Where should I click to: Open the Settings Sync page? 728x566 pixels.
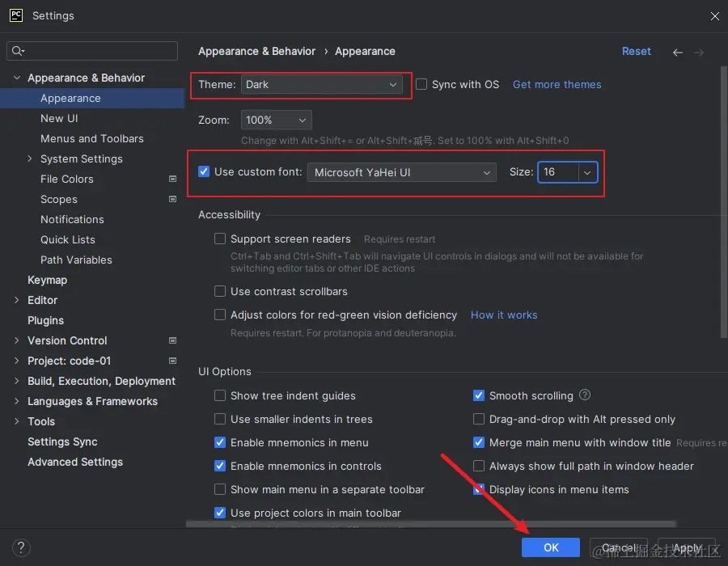point(62,441)
